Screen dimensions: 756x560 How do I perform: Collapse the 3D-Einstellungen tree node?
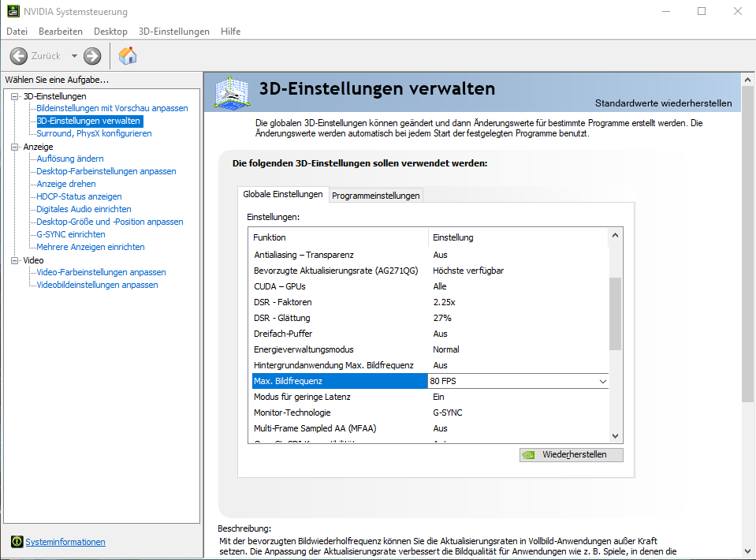pyautogui.click(x=15, y=96)
